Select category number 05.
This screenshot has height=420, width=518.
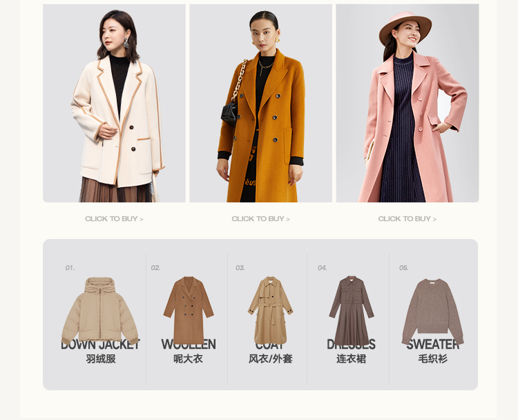tap(404, 267)
